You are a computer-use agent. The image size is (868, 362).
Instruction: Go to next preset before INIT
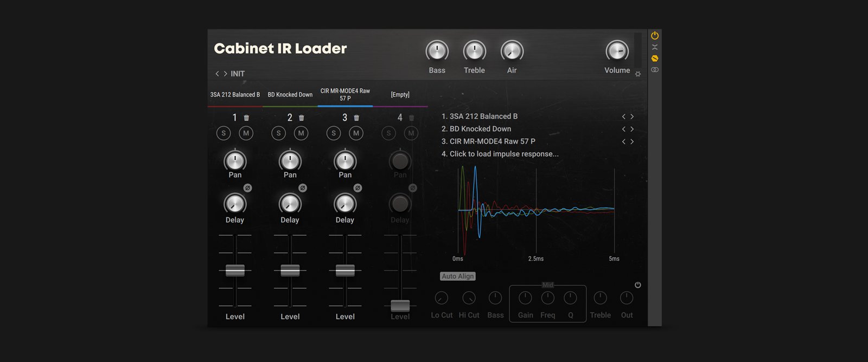(225, 74)
